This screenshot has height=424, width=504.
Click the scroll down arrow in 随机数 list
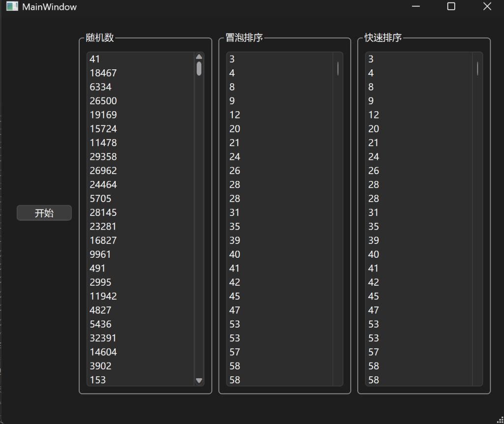pos(199,380)
